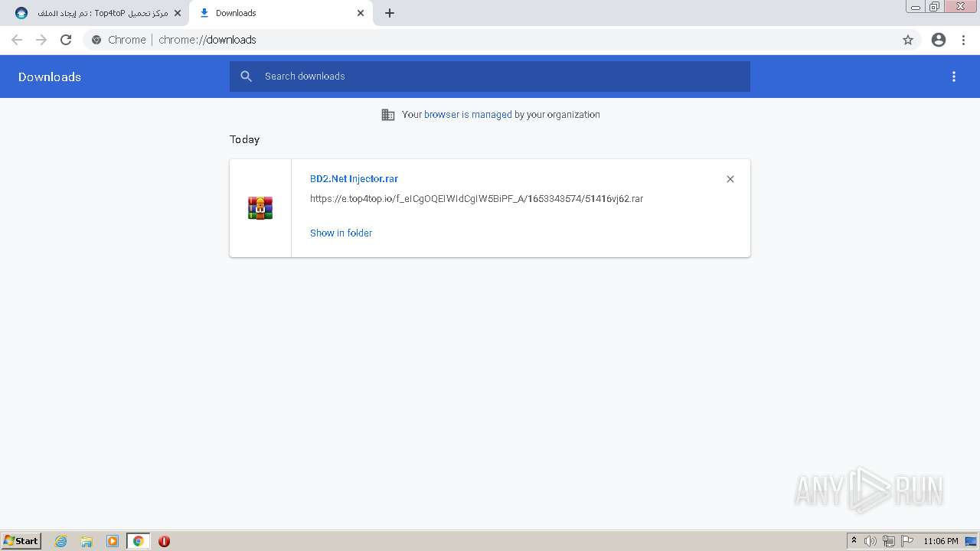Open the browser is managed link
Viewport: 980px width, 551px height.
pyautogui.click(x=468, y=115)
